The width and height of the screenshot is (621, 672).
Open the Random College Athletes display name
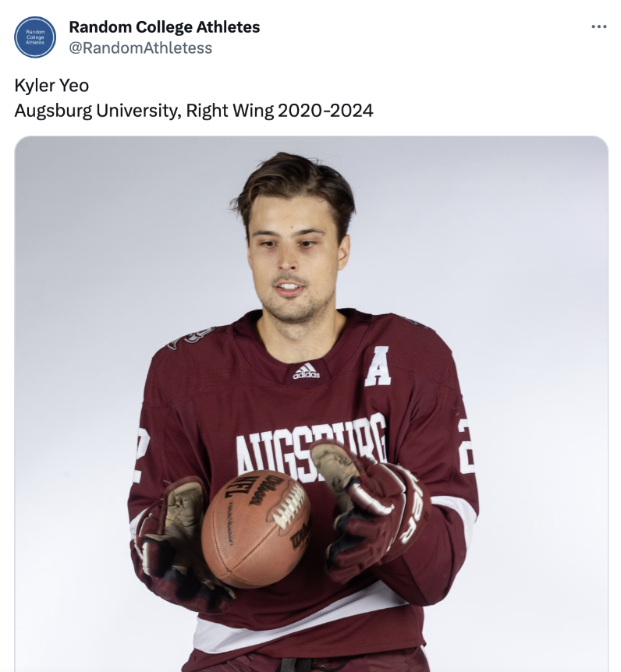[x=165, y=27]
